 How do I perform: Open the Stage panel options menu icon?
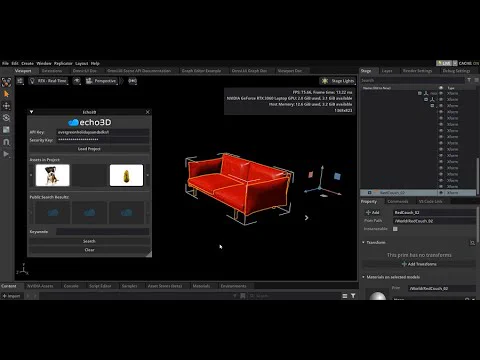coord(476,80)
